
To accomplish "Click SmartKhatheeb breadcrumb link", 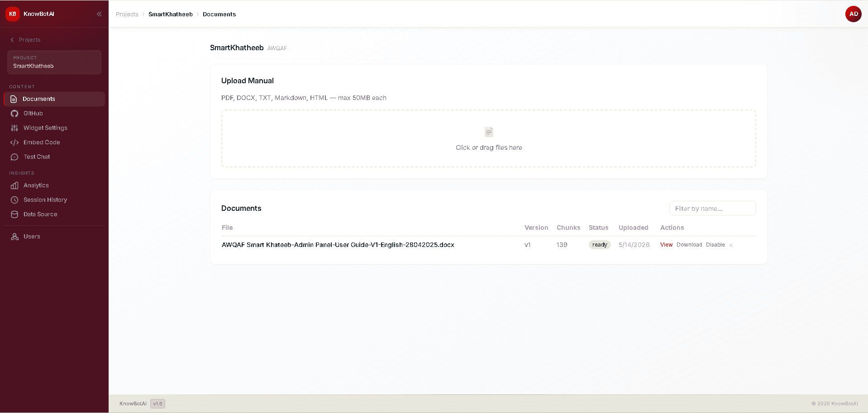I will click(x=171, y=14).
